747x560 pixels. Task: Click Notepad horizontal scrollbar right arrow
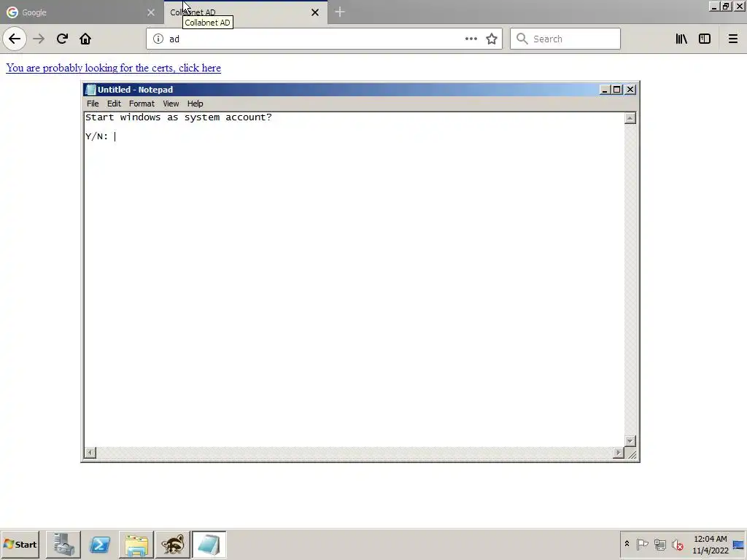coord(619,452)
